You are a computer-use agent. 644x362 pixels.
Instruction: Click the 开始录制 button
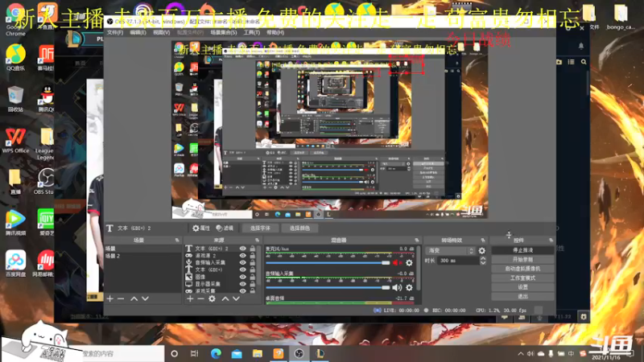click(x=522, y=259)
